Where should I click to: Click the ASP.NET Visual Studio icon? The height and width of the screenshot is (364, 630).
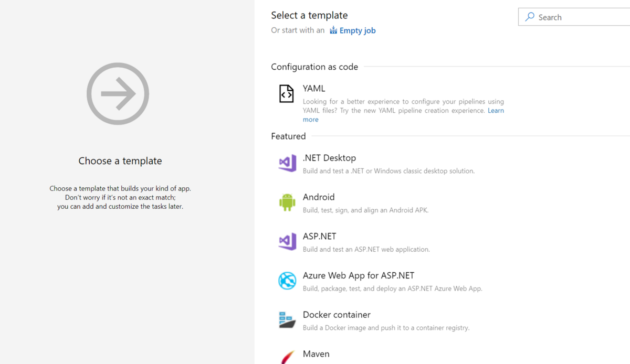(287, 242)
